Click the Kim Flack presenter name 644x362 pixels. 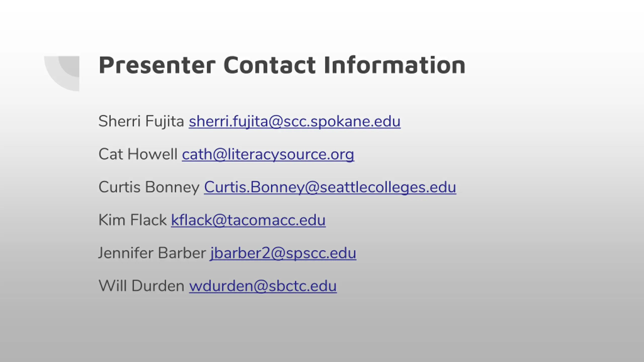tap(133, 220)
